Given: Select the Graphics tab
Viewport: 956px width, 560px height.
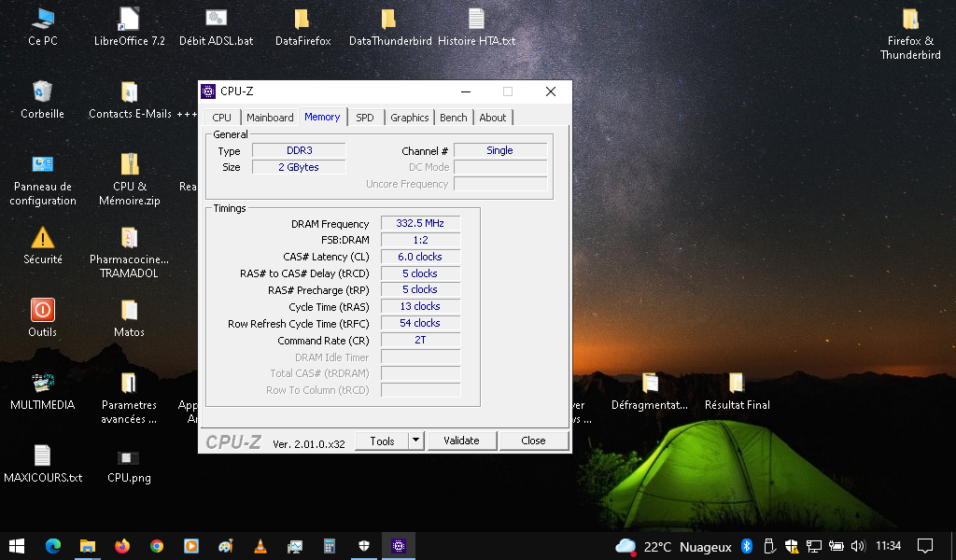Looking at the screenshot, I should tap(409, 118).
